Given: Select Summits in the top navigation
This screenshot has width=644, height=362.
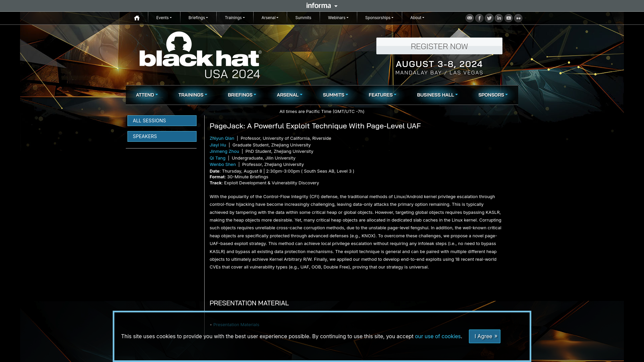Looking at the screenshot, I should coord(303,18).
